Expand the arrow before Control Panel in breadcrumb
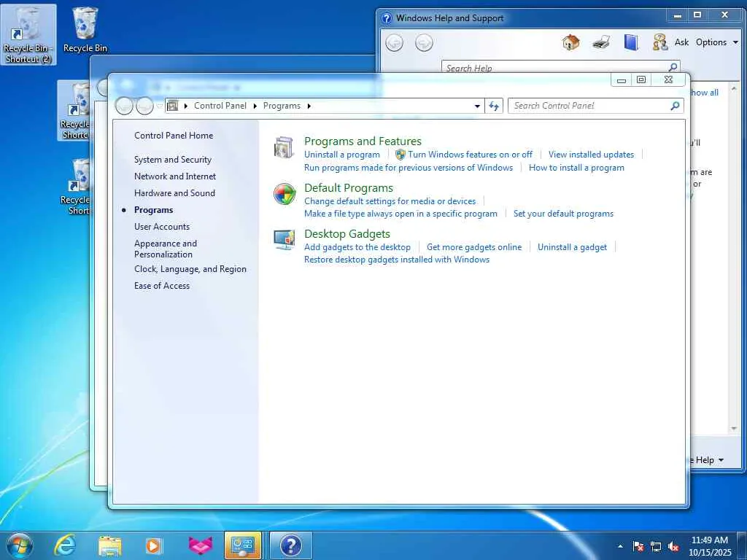The image size is (747, 560). click(185, 106)
